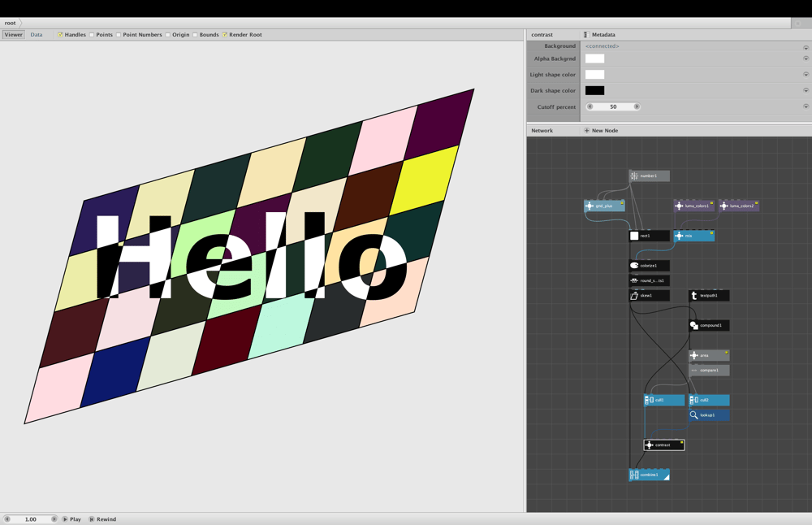Click the New Node button

click(x=601, y=131)
